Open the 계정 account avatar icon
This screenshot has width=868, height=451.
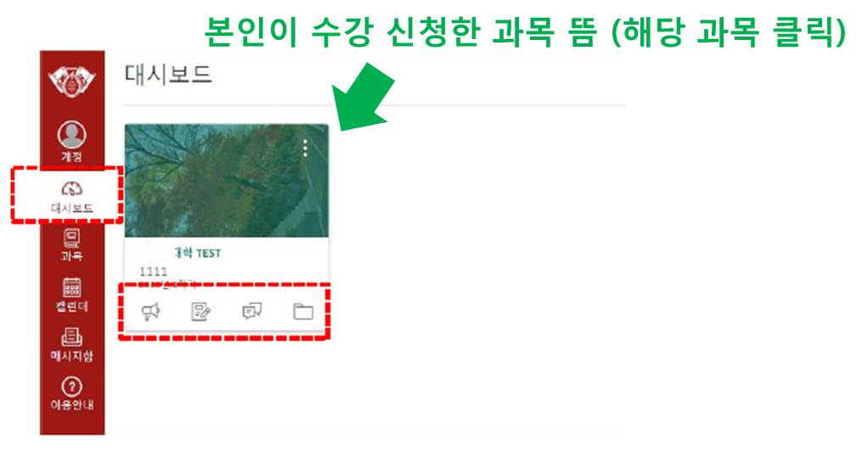tap(72, 134)
